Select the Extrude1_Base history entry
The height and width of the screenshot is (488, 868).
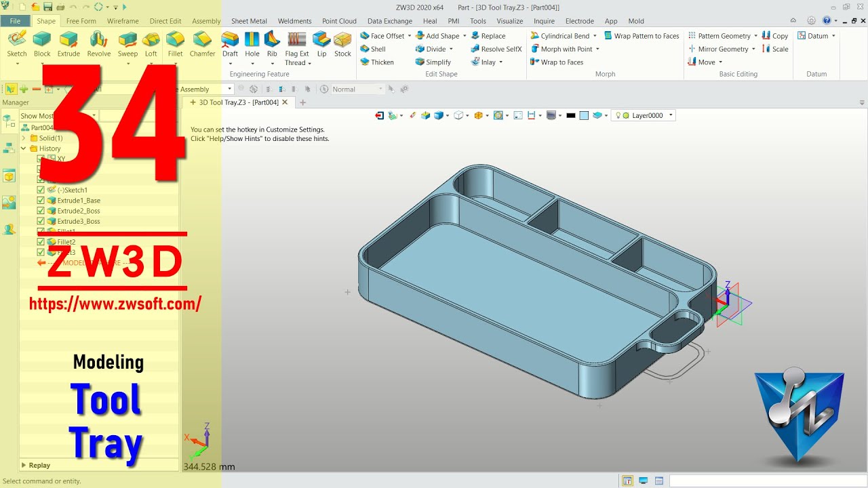pyautogui.click(x=79, y=201)
